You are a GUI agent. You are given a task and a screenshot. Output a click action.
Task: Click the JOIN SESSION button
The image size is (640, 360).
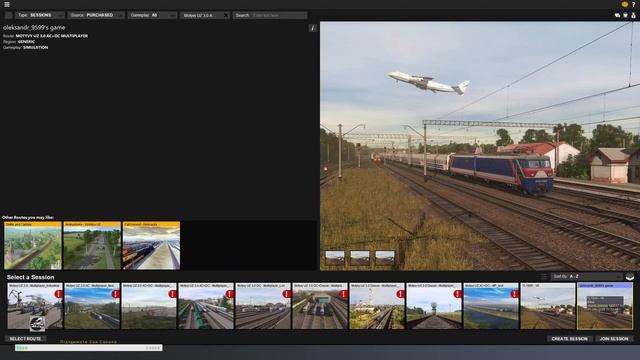pyautogui.click(x=614, y=339)
